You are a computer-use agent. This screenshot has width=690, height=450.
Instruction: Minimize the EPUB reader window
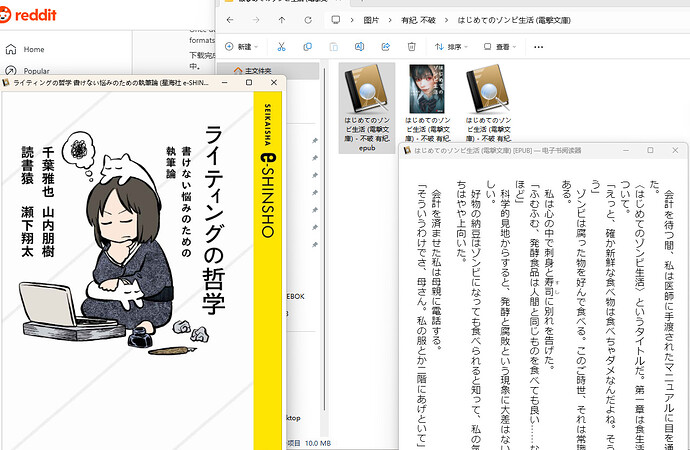tap(626, 150)
